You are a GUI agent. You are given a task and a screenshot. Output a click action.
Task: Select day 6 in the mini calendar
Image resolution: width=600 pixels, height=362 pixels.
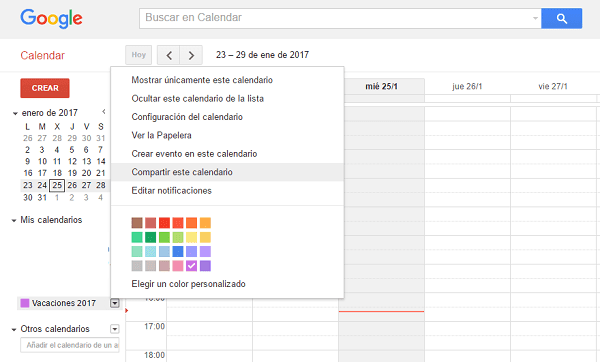[x=86, y=150]
